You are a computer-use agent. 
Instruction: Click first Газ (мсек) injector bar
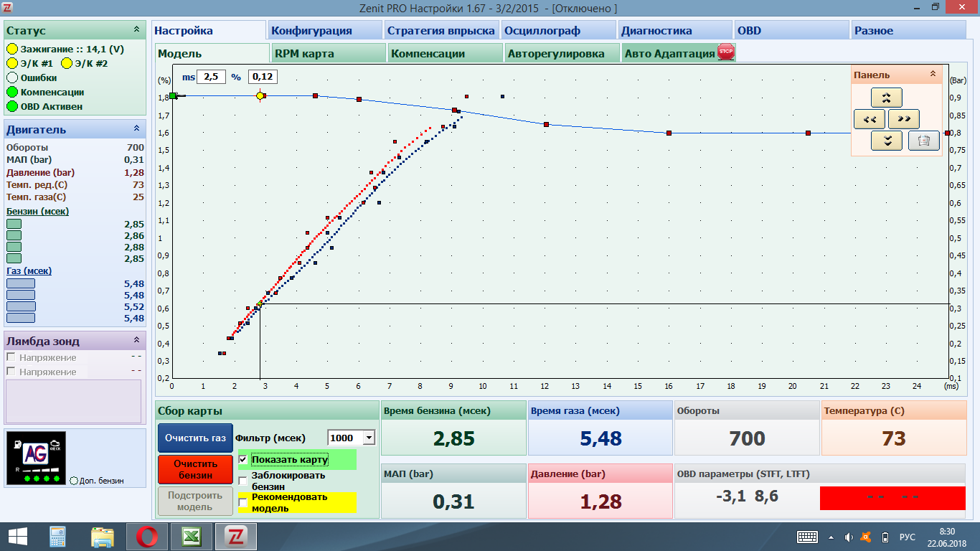pyautogui.click(x=21, y=283)
